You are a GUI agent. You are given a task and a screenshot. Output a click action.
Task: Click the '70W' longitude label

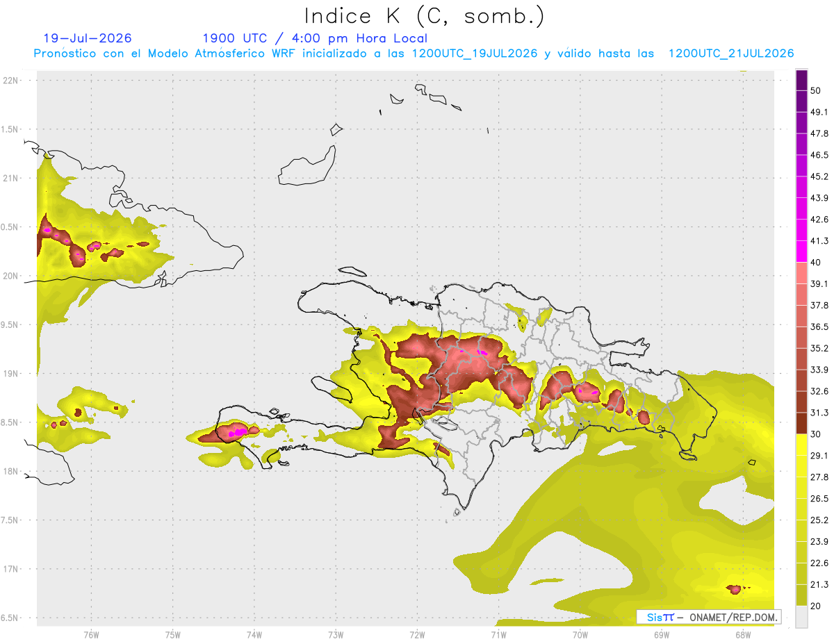[580, 635]
